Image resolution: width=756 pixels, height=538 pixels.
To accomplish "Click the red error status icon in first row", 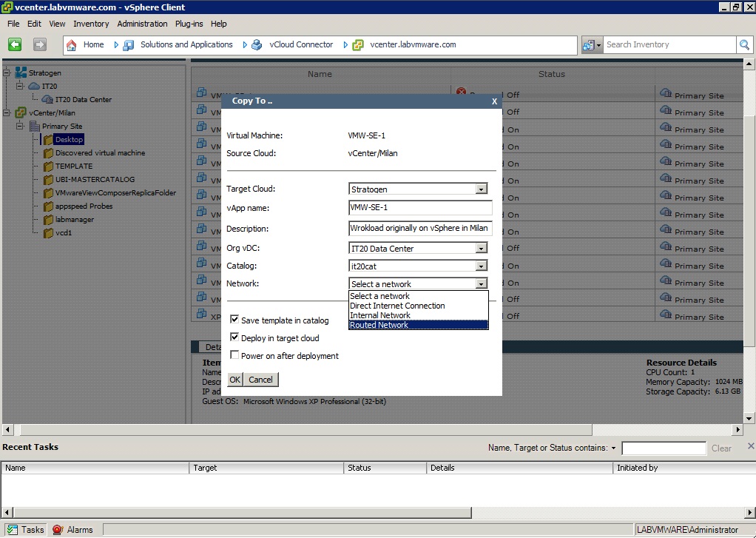I will point(462,93).
